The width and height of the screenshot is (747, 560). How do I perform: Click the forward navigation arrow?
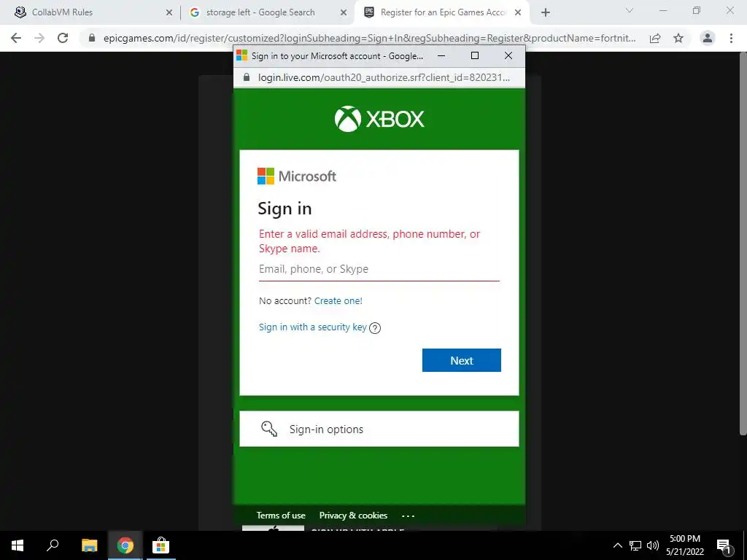point(39,38)
